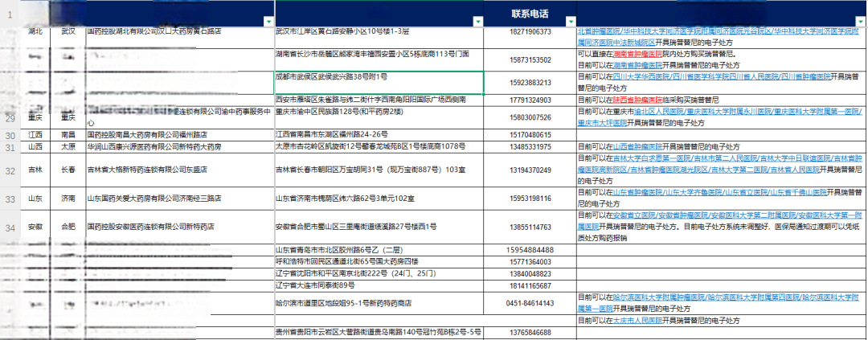
Task: Select address cell 呼和浩特市回民区通道北街65号
Action: (x=379, y=261)
